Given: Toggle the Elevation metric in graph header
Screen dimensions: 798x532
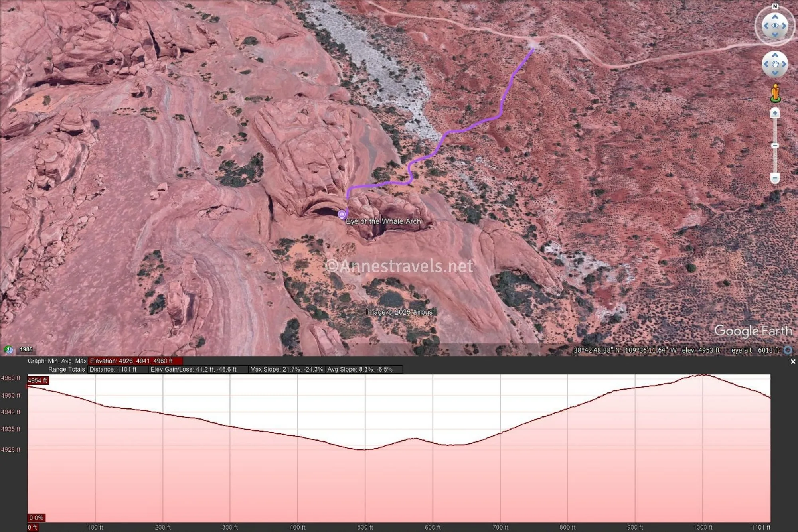Looking at the screenshot, I should click(x=135, y=361).
